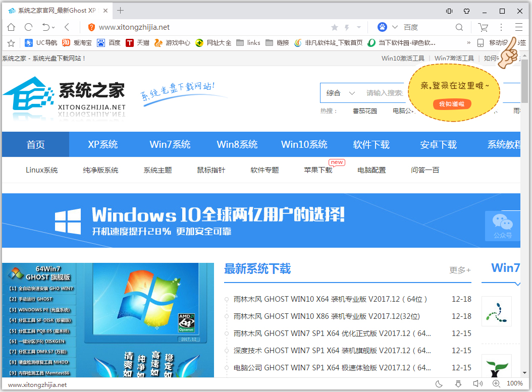Open 系统主题 sub-menu item

point(158,170)
